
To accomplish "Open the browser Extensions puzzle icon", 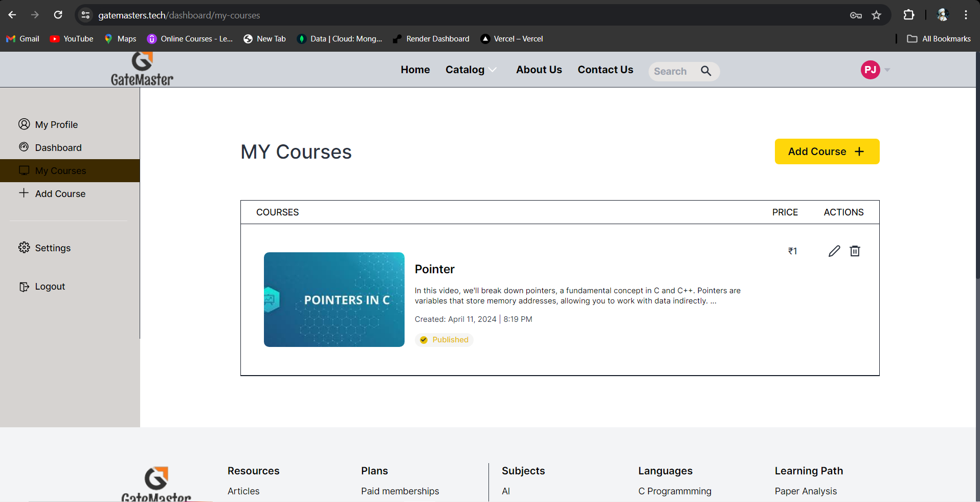I will pyautogui.click(x=909, y=15).
